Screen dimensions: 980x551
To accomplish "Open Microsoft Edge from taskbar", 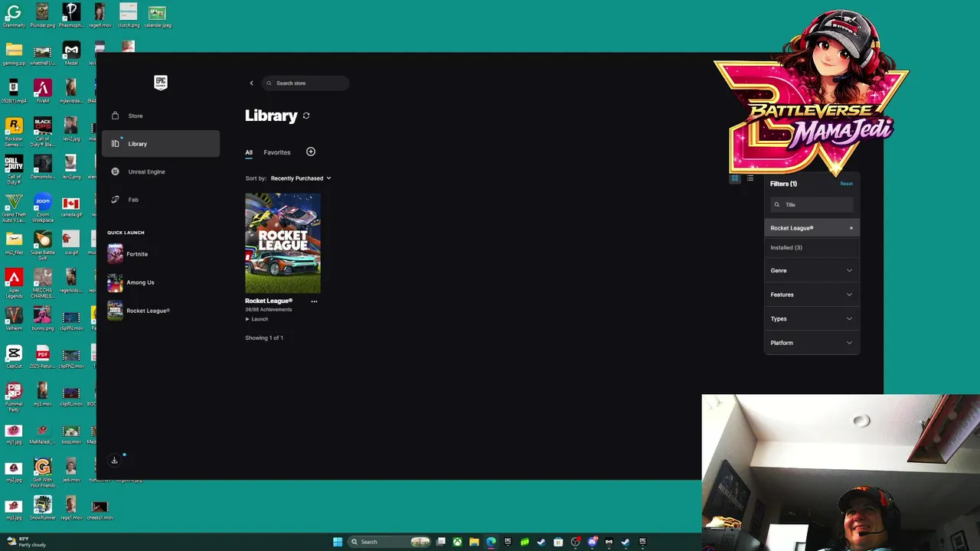I will tap(491, 542).
